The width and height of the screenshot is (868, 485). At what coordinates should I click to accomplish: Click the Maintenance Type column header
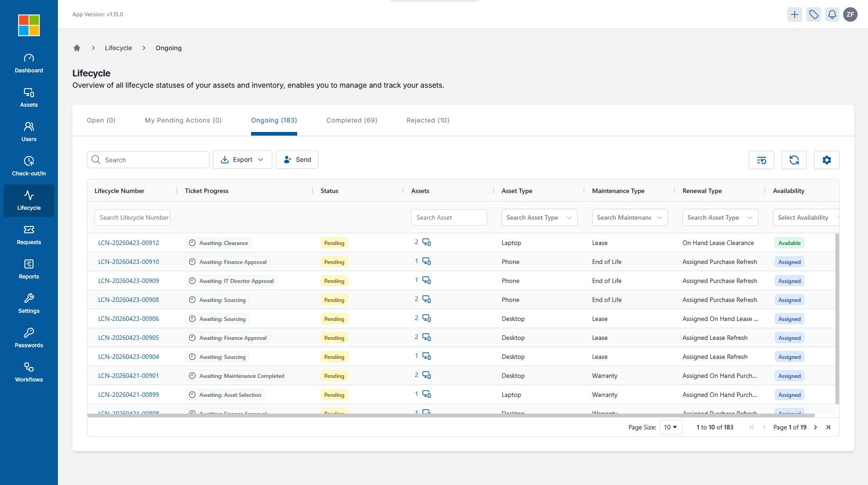618,191
